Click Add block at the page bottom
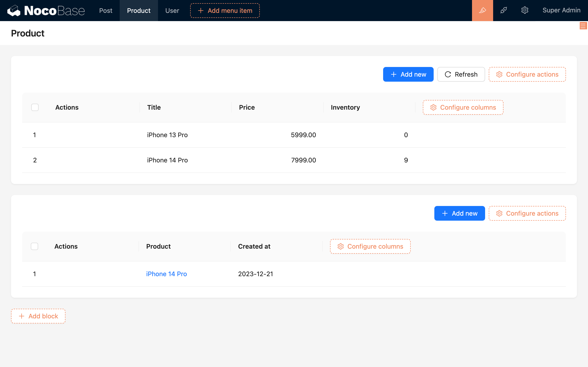This screenshot has height=367, width=588. coord(38,316)
